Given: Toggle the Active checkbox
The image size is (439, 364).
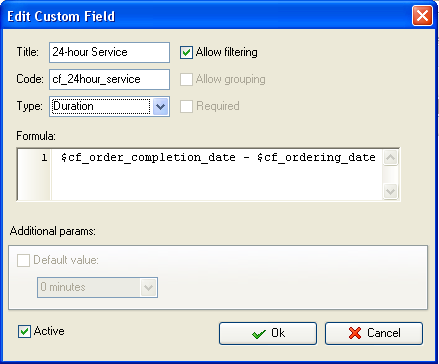Looking at the screenshot, I should point(24,331).
